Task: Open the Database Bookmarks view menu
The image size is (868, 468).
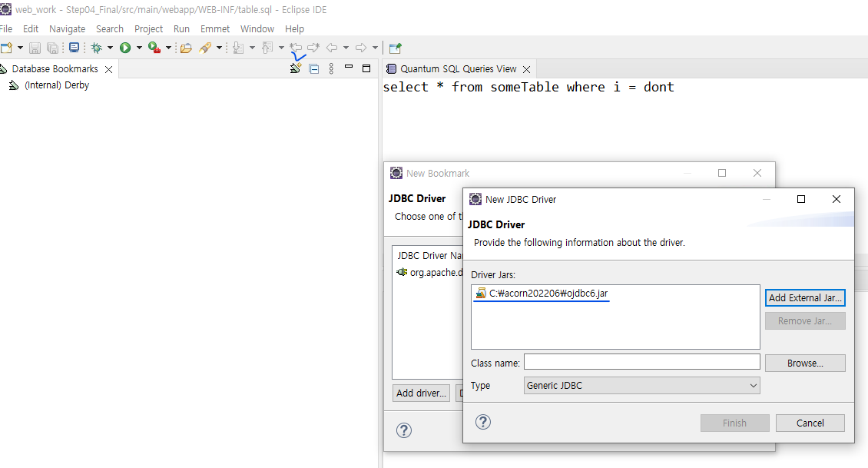Action: (331, 68)
